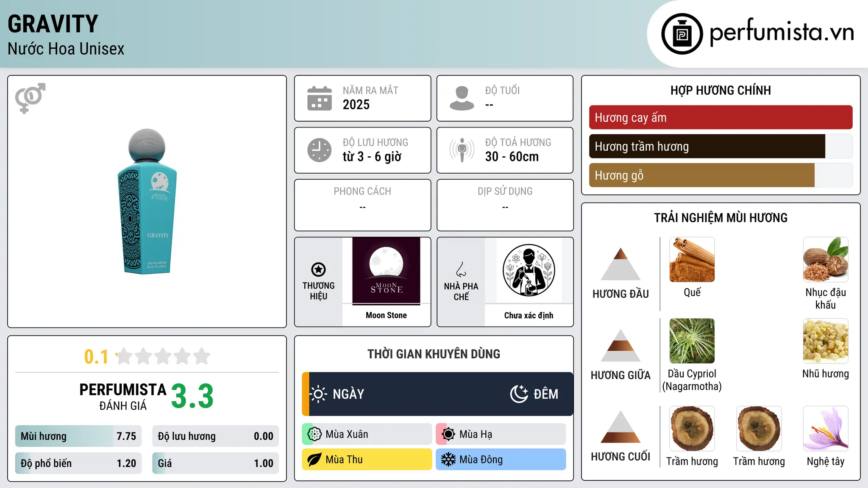
Task: Click the five-star rating icons
Action: coord(163,356)
